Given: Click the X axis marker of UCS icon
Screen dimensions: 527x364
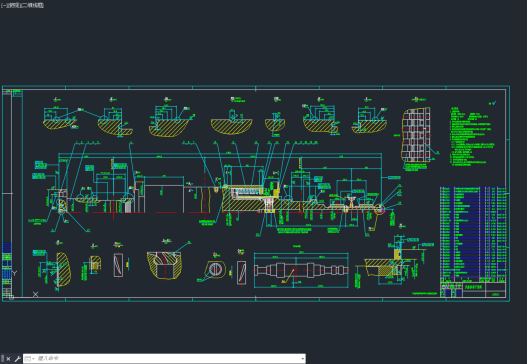Looking at the screenshot, I should coord(35,294).
